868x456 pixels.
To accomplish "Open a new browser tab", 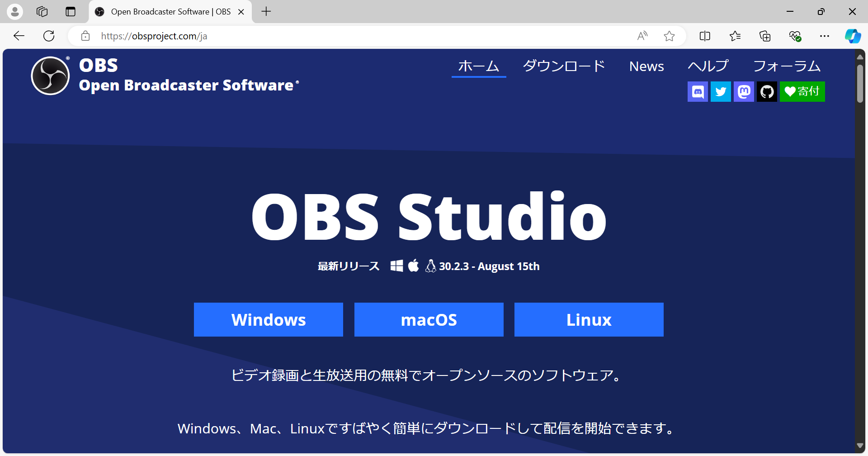I will coord(266,12).
